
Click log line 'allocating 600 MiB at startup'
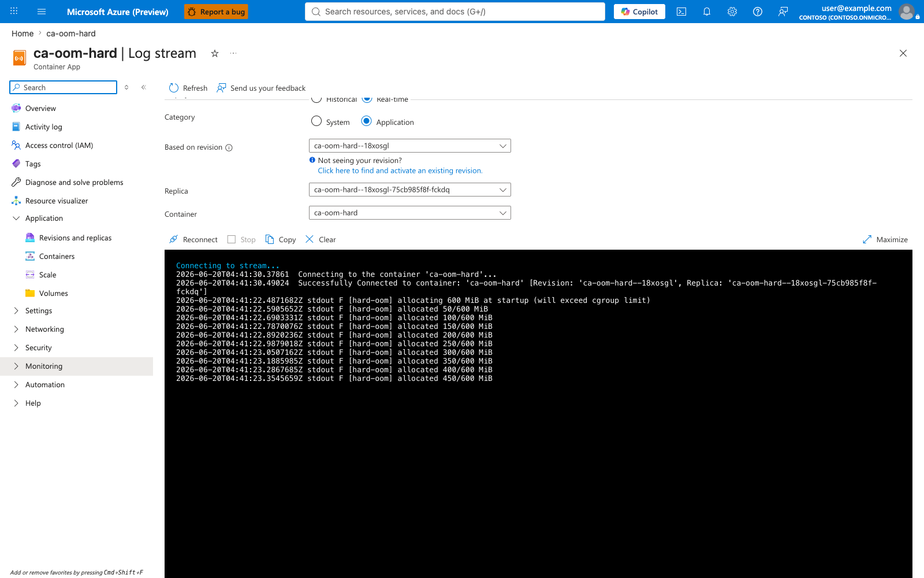(x=413, y=301)
